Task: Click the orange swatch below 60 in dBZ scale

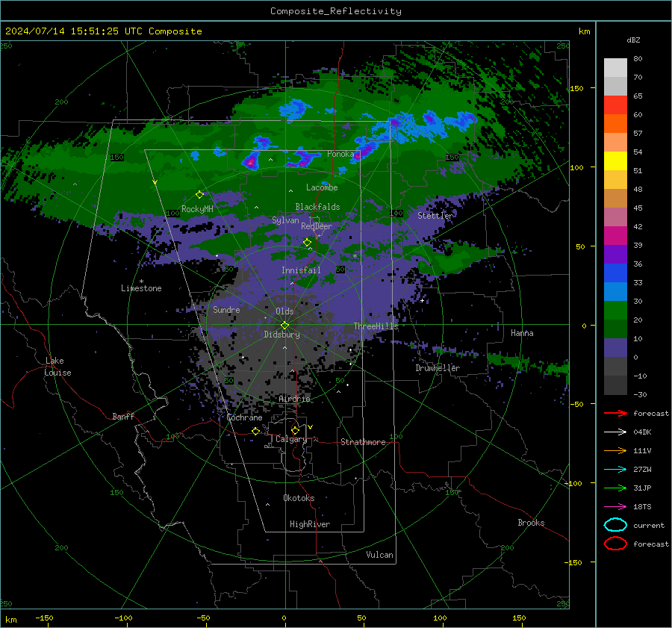Action: [x=615, y=124]
